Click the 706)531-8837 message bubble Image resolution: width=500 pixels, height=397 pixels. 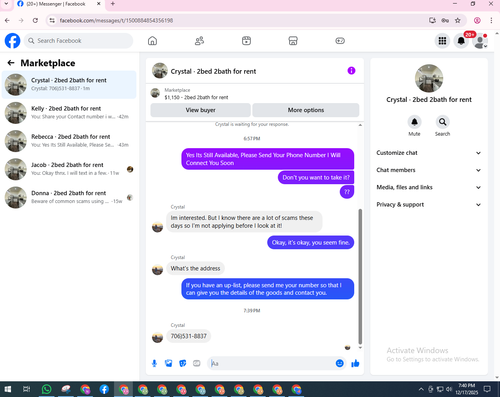189,336
